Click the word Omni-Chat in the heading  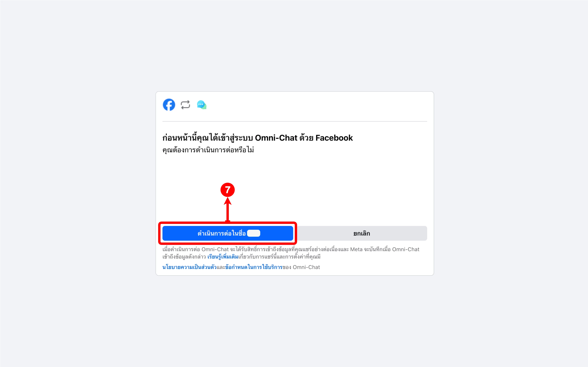[x=276, y=138]
